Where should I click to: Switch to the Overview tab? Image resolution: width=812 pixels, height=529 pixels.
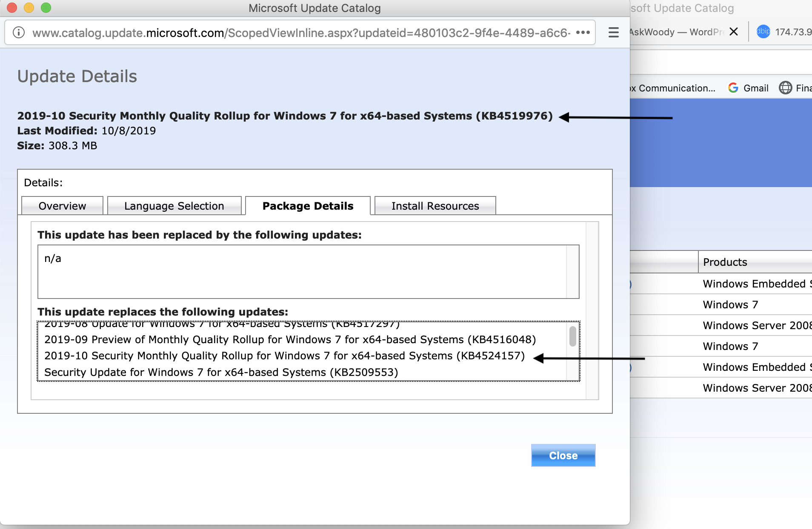(x=62, y=206)
